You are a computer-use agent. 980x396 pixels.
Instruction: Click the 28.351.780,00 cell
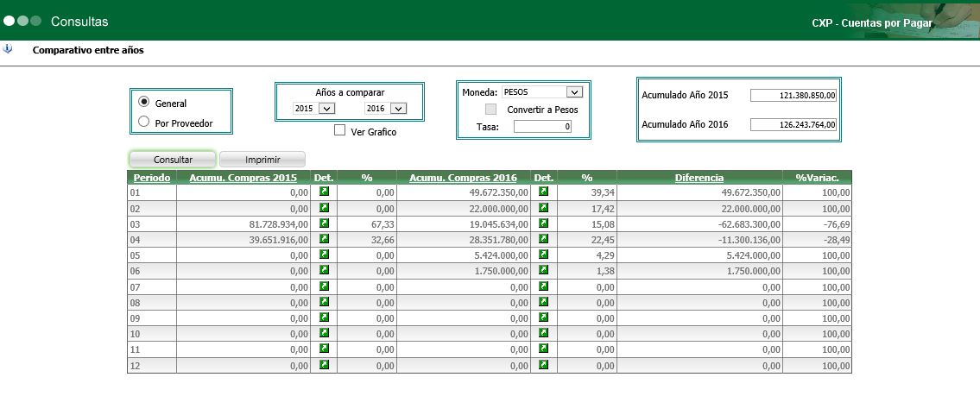463,239
